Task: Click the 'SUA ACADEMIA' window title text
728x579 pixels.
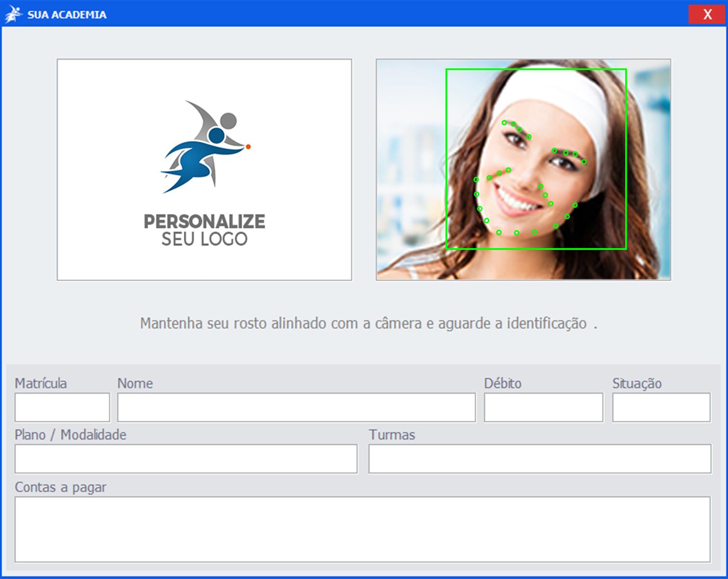Action: (67, 14)
